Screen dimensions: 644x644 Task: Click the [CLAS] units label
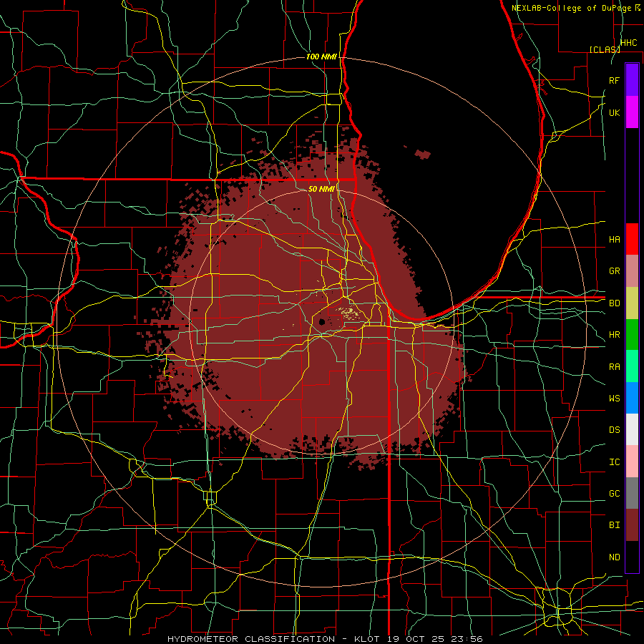(x=605, y=49)
